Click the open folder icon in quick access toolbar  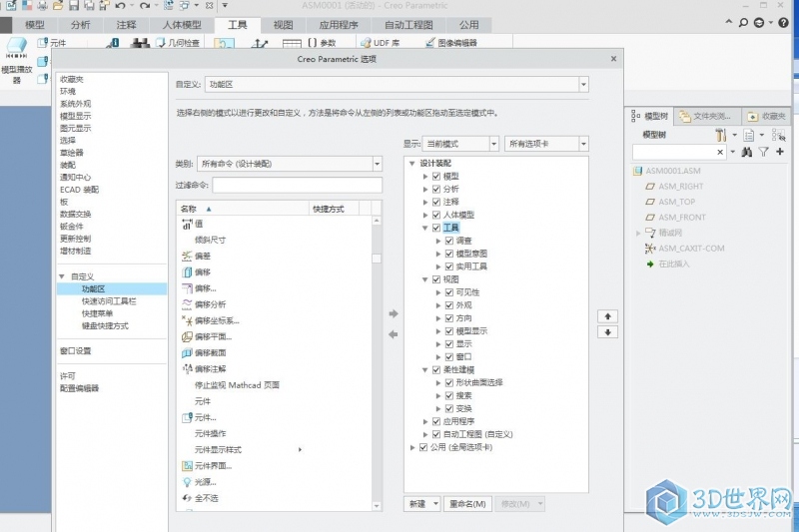tap(58, 6)
